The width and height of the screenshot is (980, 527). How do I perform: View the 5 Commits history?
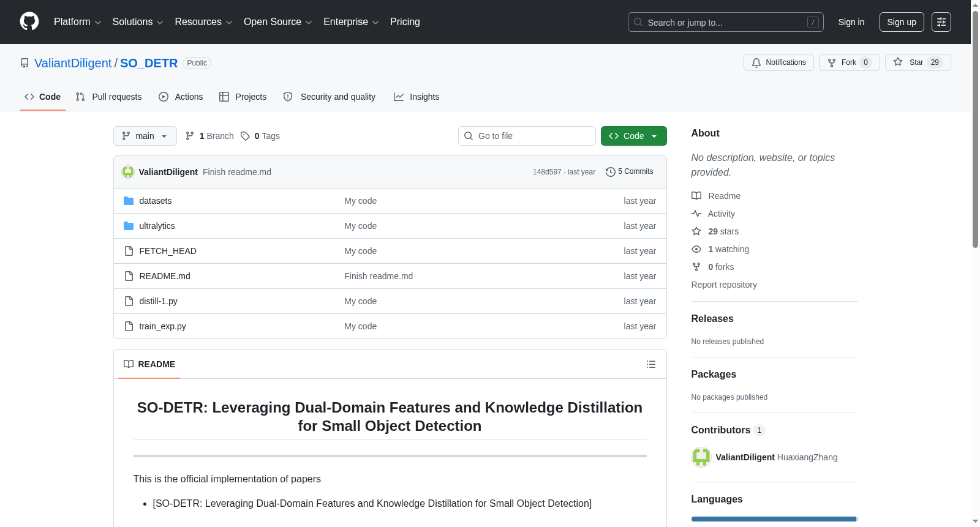pos(630,172)
